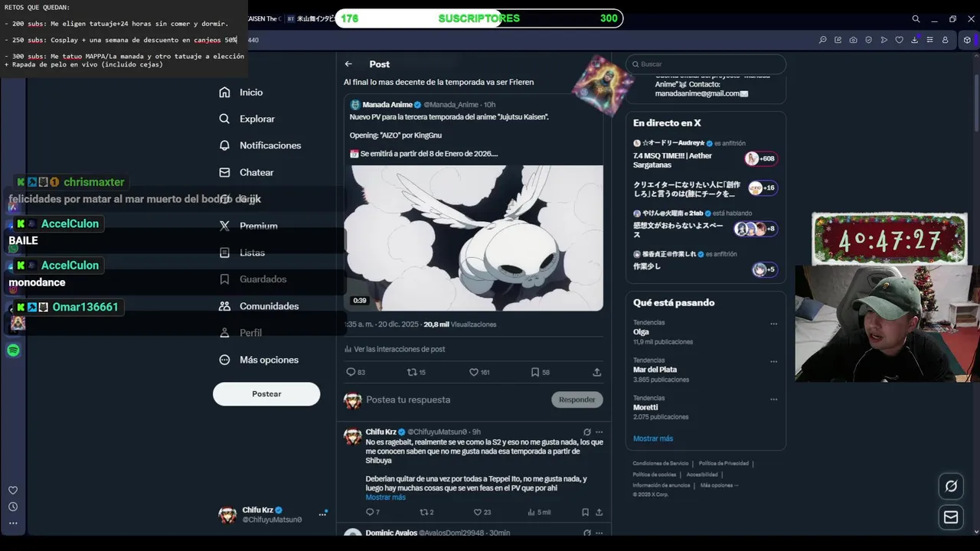This screenshot has width=980, height=551.
Task: Open Accesibilidad footer link
Action: (702, 474)
